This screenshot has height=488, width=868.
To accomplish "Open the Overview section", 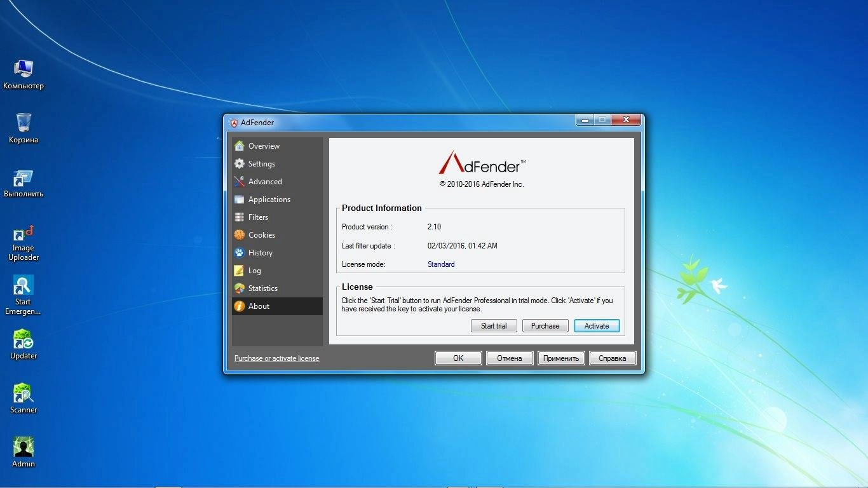I will 277,146.
